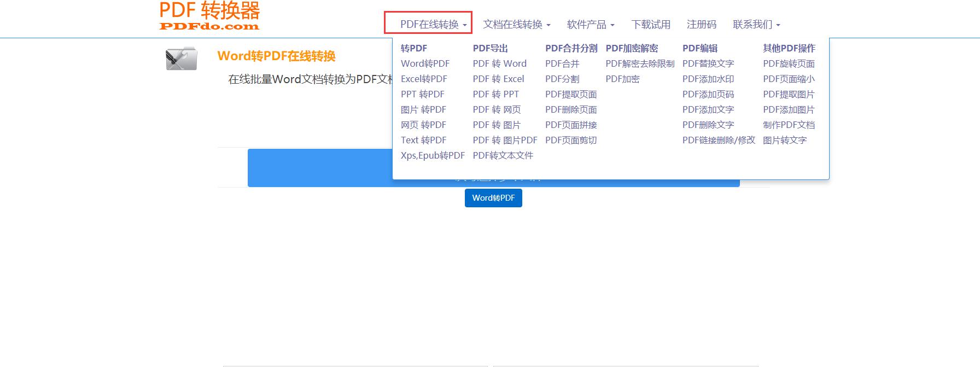Open PDF 转 PPT converter

[496, 94]
